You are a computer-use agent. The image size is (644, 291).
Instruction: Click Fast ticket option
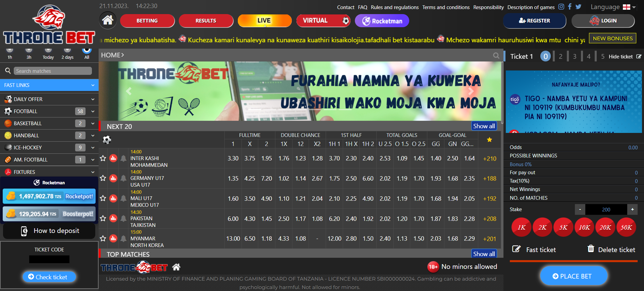pyautogui.click(x=534, y=249)
